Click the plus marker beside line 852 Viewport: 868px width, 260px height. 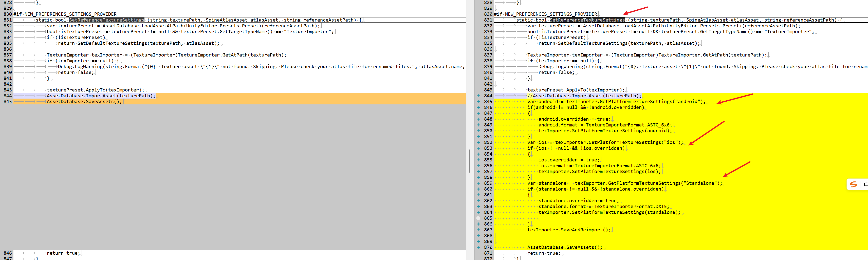click(478, 142)
